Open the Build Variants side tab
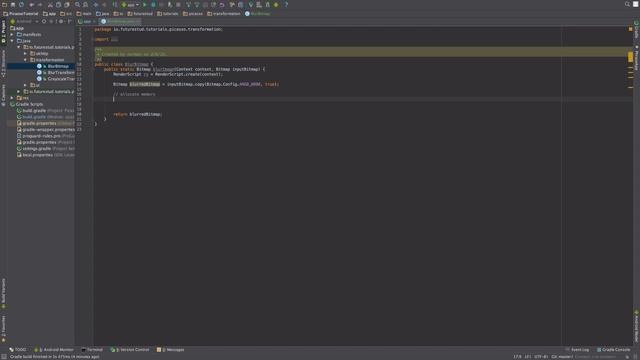Image resolution: width=640 pixels, height=360 pixels. click(x=3, y=293)
